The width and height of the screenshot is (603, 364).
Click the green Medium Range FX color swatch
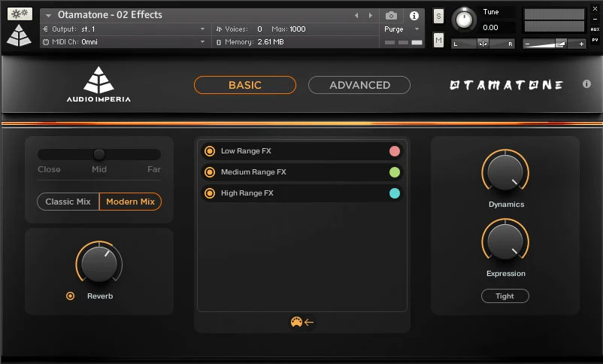coord(394,172)
